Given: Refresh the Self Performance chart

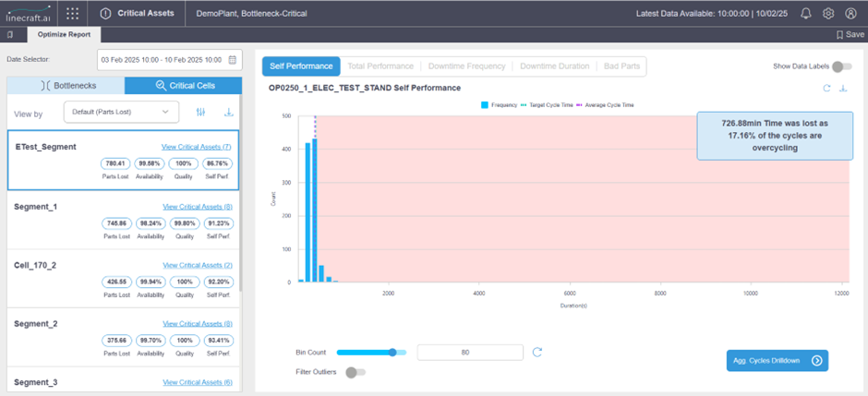Looking at the screenshot, I should click(826, 88).
